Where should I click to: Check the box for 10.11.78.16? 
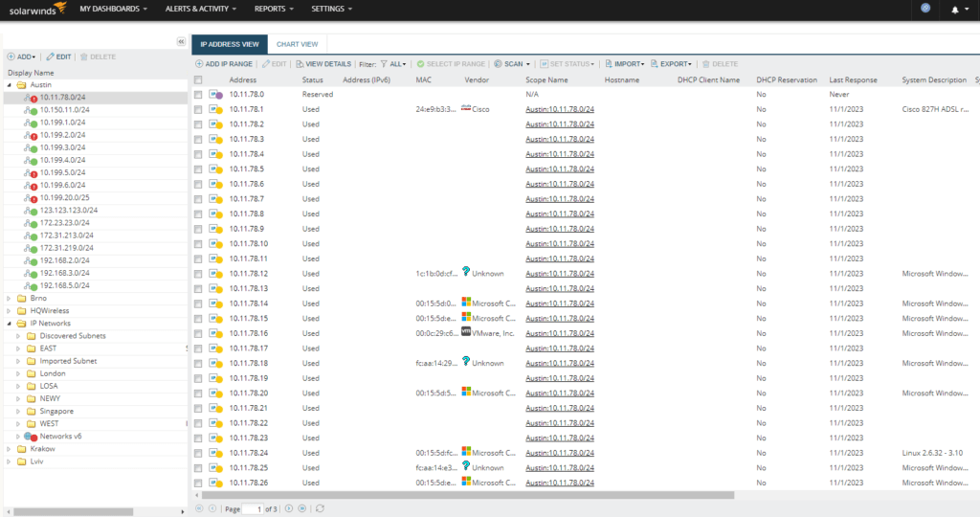pos(198,333)
